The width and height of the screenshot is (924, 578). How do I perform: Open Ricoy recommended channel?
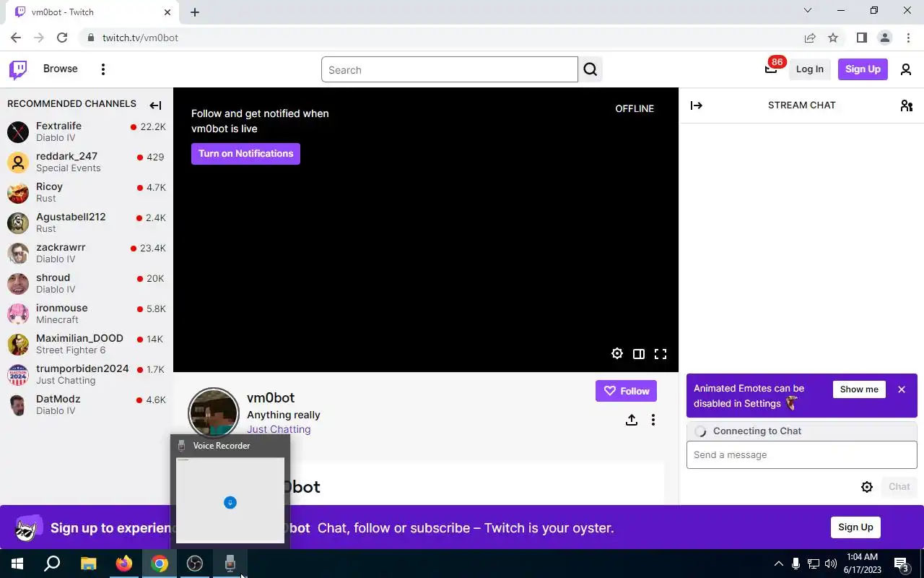pyautogui.click(x=87, y=192)
